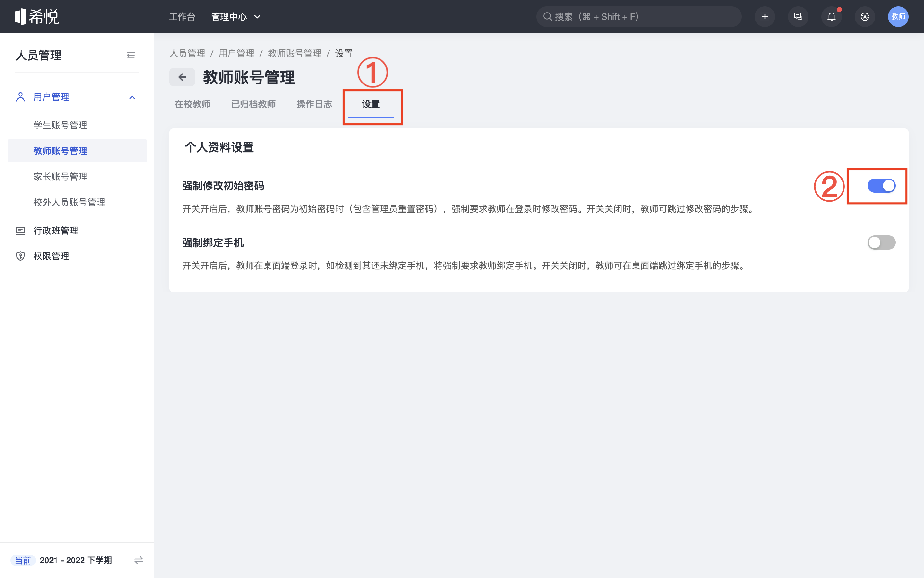
Task: Click the 行政班管理 icon
Action: pos(21,231)
